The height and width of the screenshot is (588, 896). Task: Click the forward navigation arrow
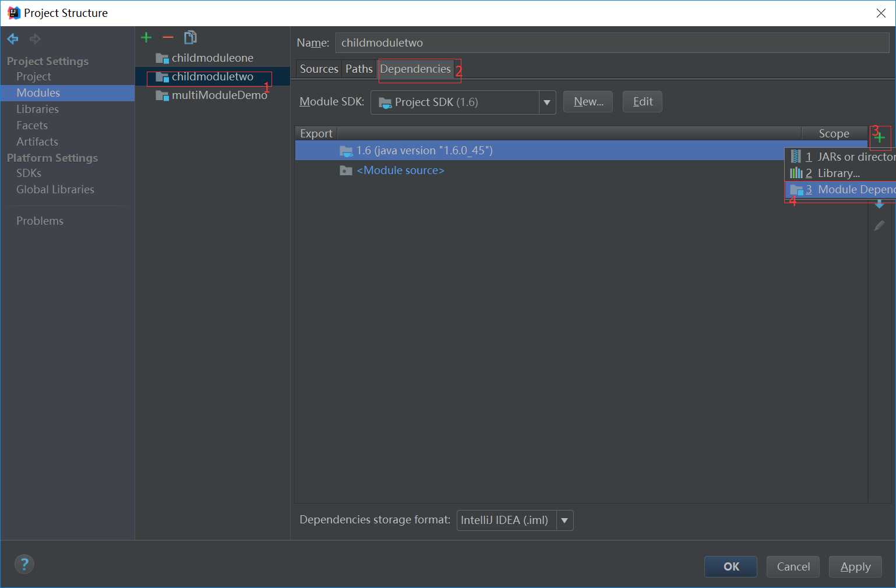[35, 39]
